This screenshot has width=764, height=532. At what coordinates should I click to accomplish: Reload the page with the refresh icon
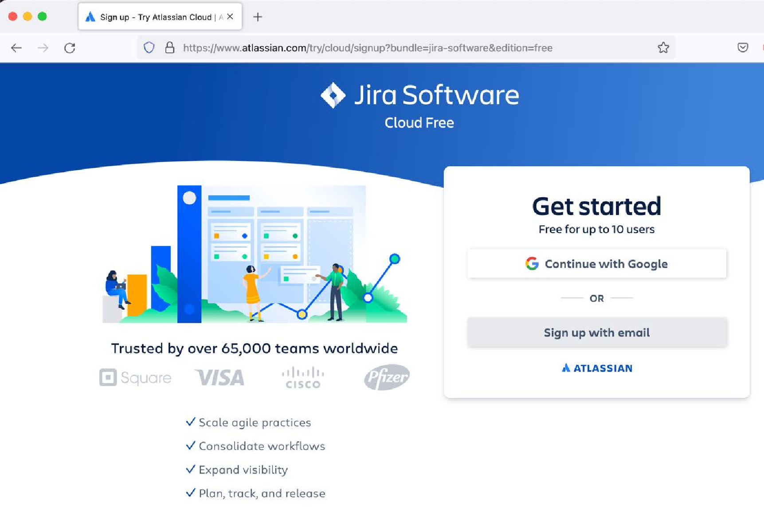pos(70,48)
